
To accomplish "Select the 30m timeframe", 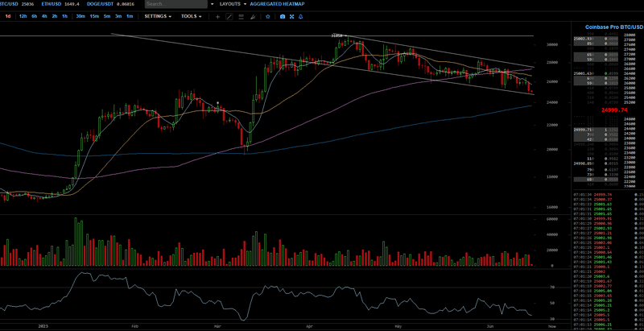I will [80, 16].
